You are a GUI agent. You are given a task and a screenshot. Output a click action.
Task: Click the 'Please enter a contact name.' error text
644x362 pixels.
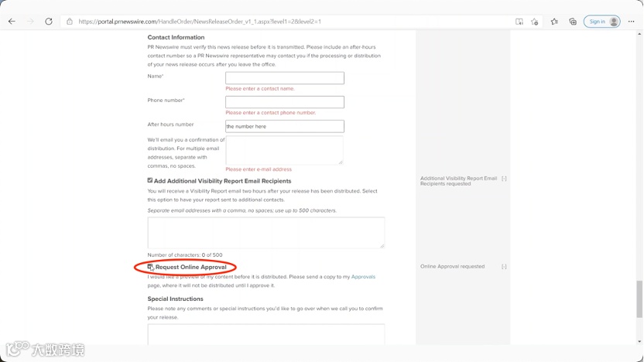point(260,89)
